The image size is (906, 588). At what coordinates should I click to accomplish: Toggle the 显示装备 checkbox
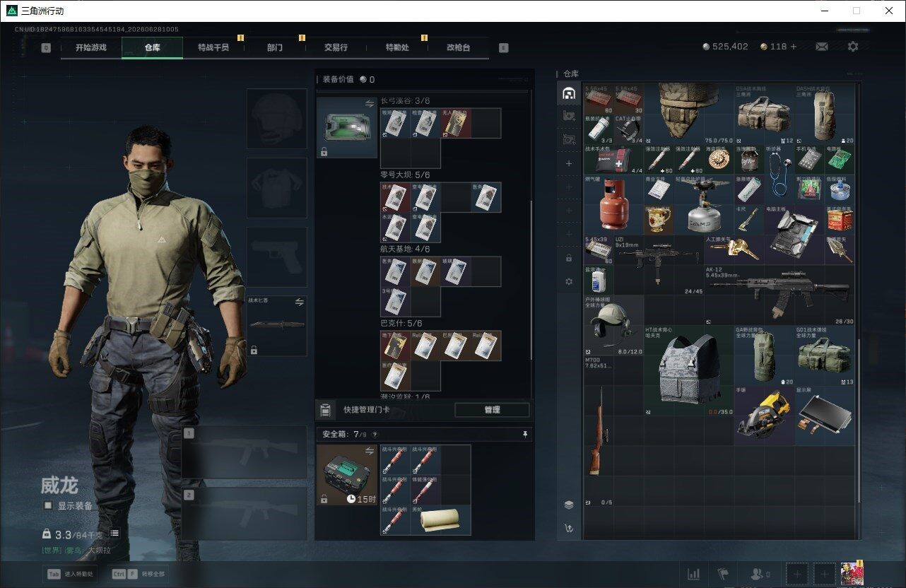pyautogui.click(x=48, y=505)
